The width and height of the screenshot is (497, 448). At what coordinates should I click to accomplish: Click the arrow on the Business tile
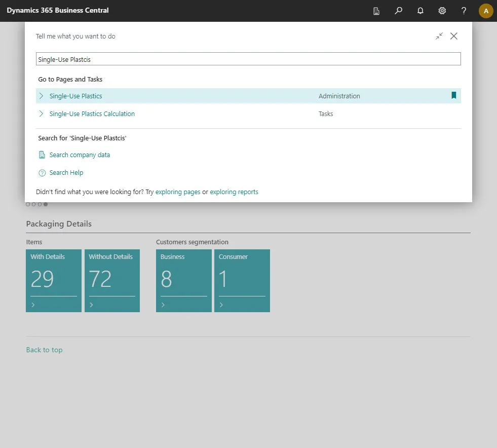click(x=163, y=305)
